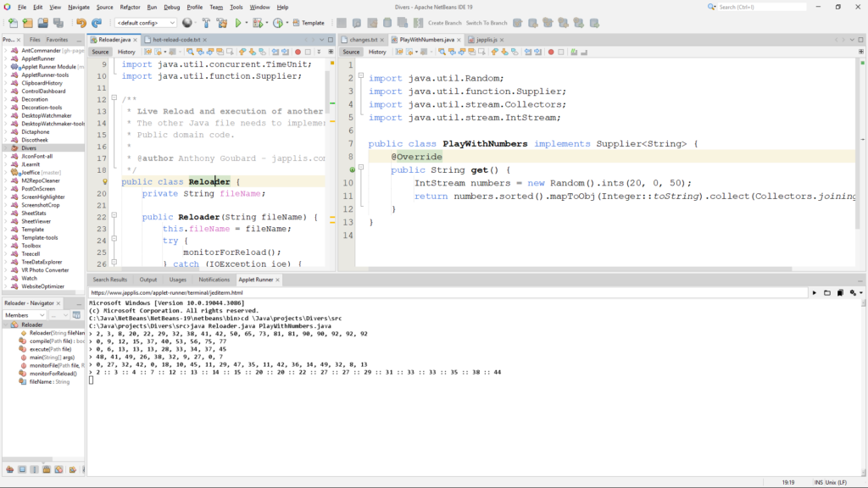868x488 pixels.
Task: Toggle rectangular selection in PlayWithNumbers.java toolbar
Action: pos(481,52)
